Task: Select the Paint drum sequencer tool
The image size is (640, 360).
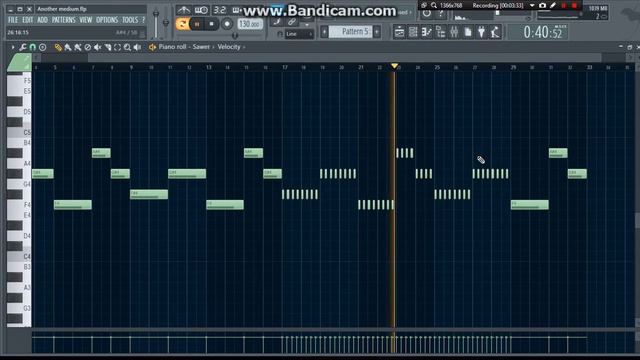Action: click(78, 47)
